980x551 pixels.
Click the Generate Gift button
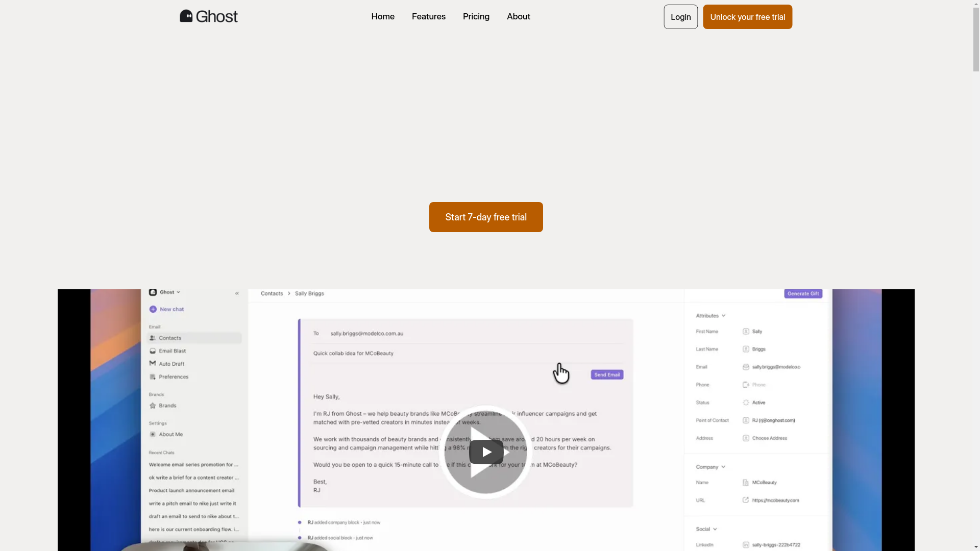point(803,293)
